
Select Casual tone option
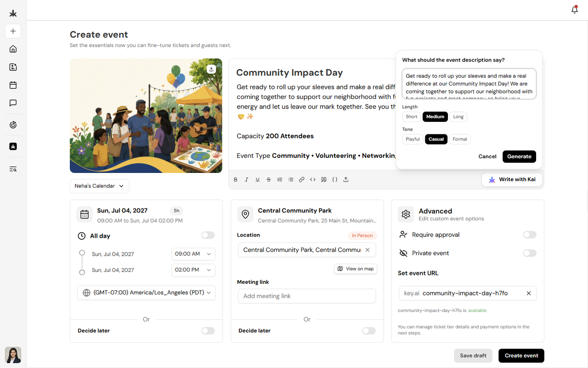436,139
